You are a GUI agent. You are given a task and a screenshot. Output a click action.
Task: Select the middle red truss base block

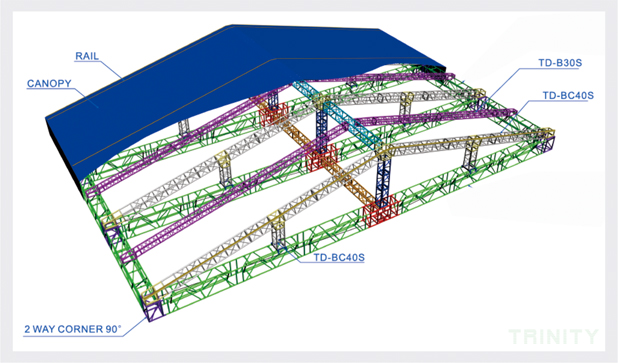322,157
